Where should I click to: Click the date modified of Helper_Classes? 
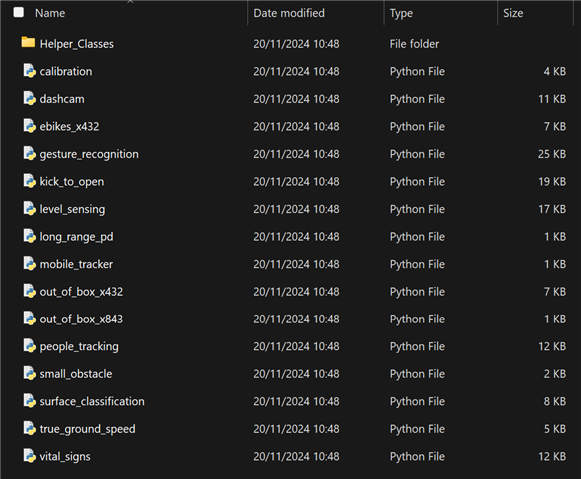pos(296,44)
